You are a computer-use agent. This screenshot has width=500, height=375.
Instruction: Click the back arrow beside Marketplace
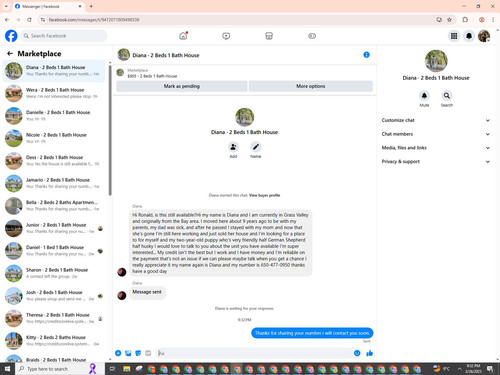pos(10,53)
